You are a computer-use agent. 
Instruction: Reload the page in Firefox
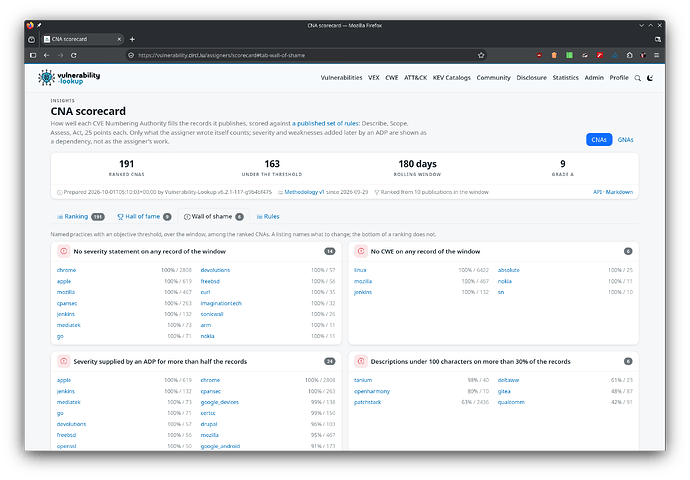click(73, 55)
